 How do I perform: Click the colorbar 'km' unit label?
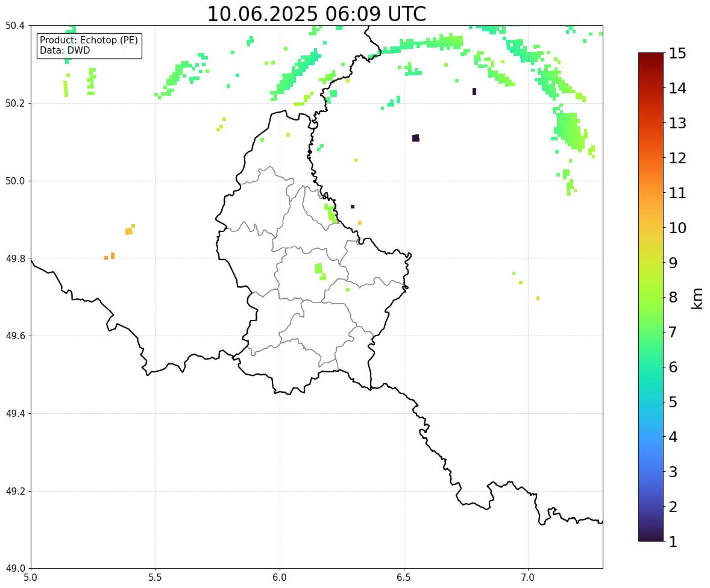pyautogui.click(x=697, y=298)
